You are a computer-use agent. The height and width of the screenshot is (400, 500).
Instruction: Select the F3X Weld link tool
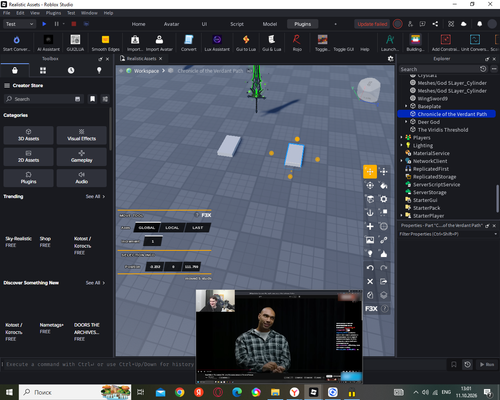pyautogui.click(x=384, y=240)
